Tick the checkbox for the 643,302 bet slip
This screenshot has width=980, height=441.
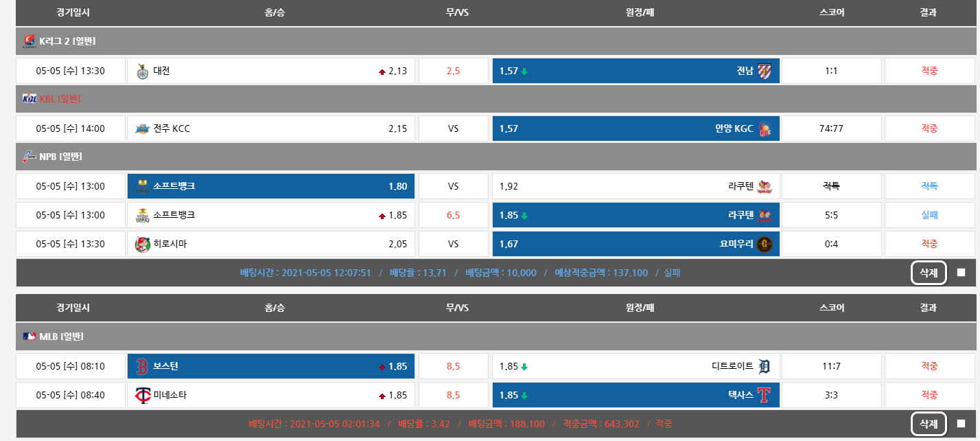click(x=961, y=424)
